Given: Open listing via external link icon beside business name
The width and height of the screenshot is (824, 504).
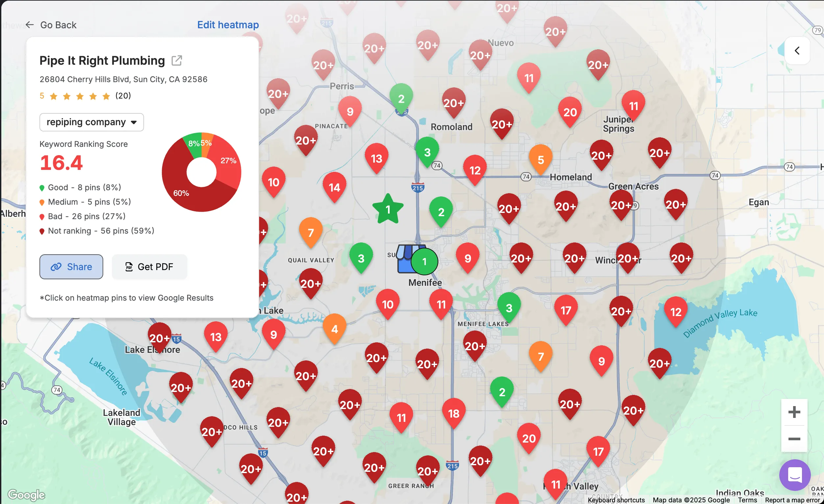Looking at the screenshot, I should click(x=177, y=60).
